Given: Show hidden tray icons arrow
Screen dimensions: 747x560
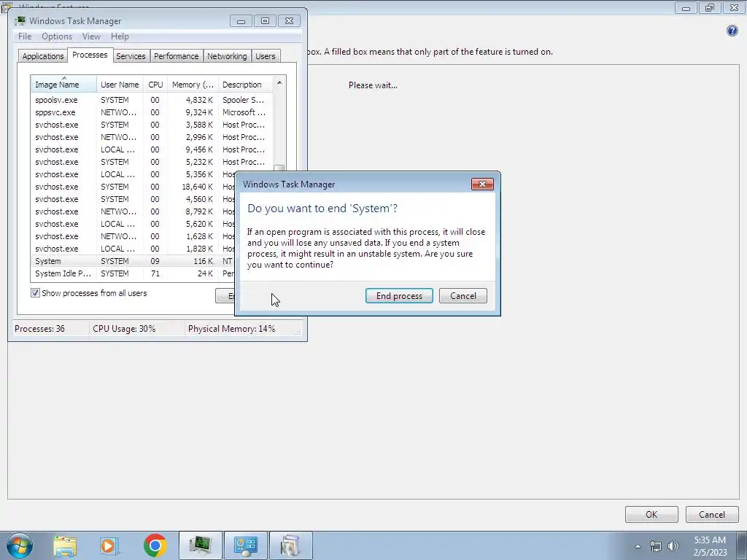Looking at the screenshot, I should click(638, 546).
